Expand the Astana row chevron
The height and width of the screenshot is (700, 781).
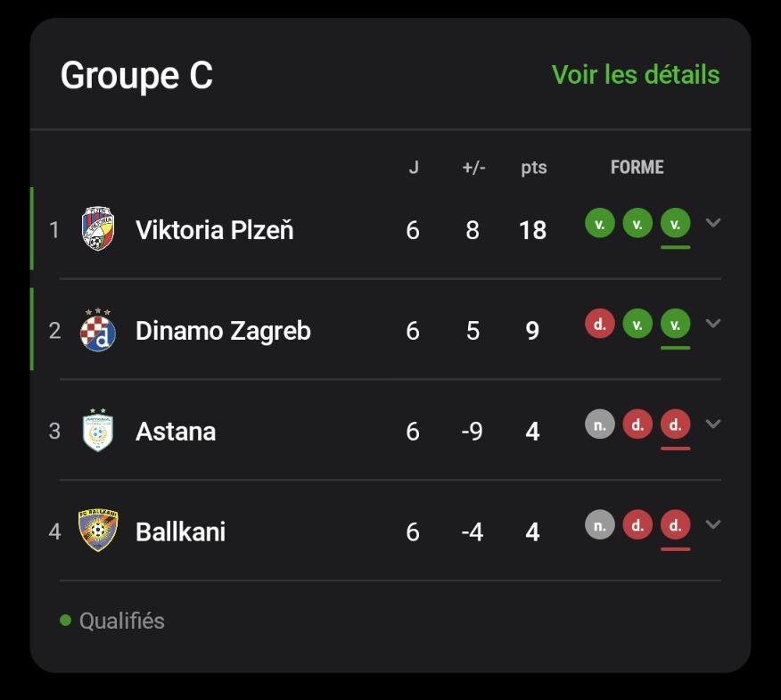tap(712, 424)
